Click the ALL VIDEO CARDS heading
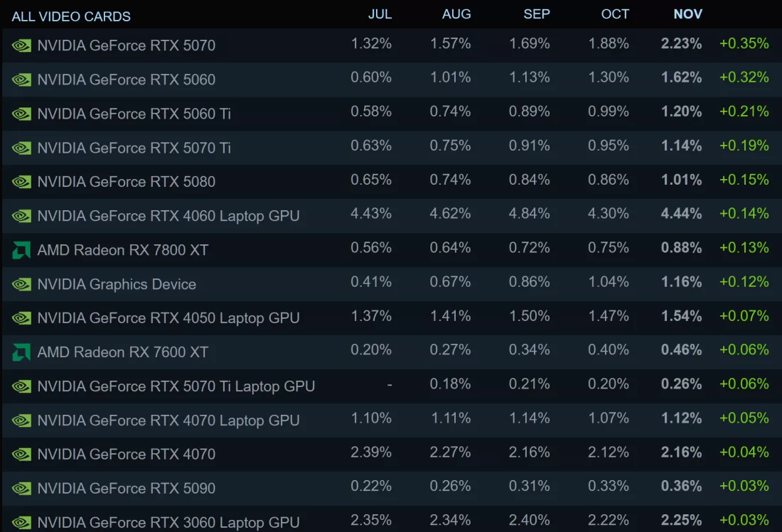Image resolution: width=782 pixels, height=532 pixels. [71, 16]
